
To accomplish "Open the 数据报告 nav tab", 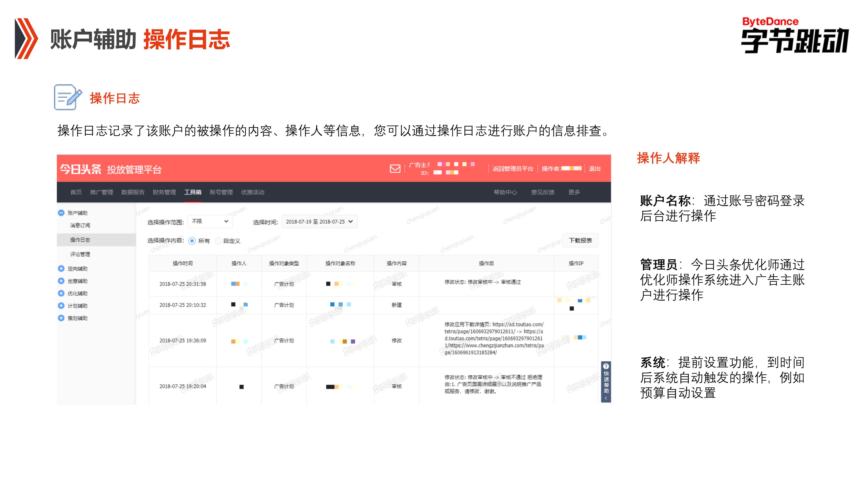I will click(133, 192).
